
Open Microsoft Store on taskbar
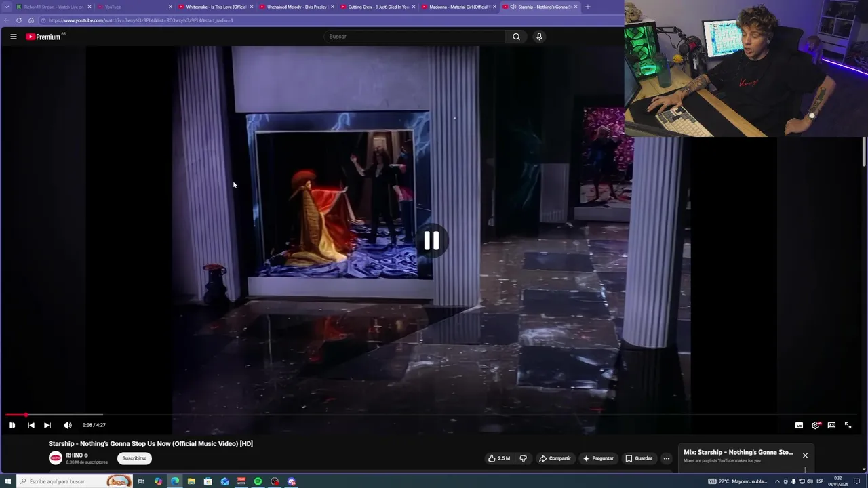tap(208, 481)
